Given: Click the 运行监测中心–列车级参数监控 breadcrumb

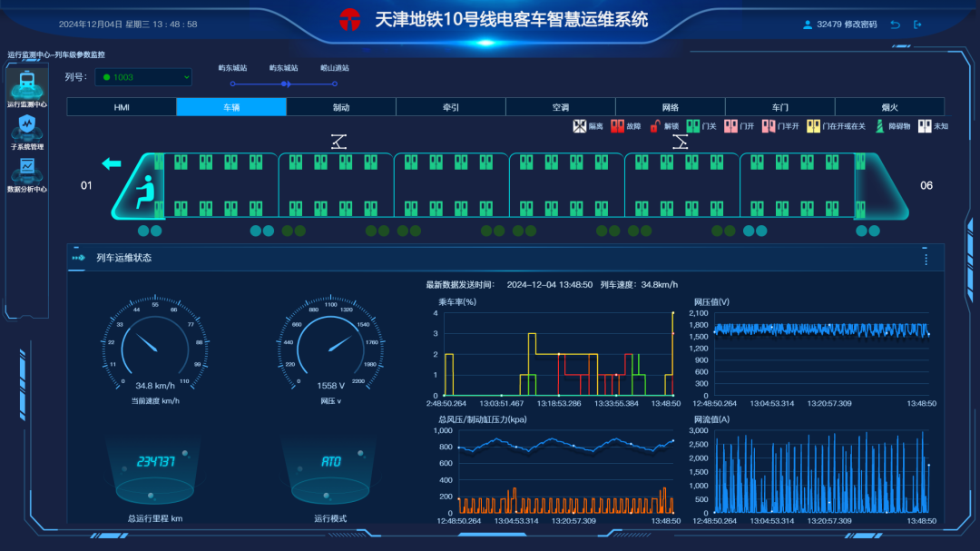Looking at the screenshot, I should (x=56, y=55).
